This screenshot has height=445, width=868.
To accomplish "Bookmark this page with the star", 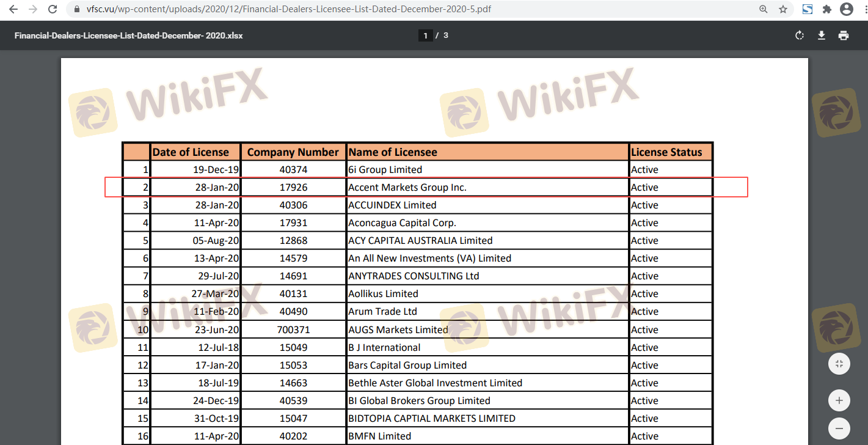I will (x=783, y=9).
